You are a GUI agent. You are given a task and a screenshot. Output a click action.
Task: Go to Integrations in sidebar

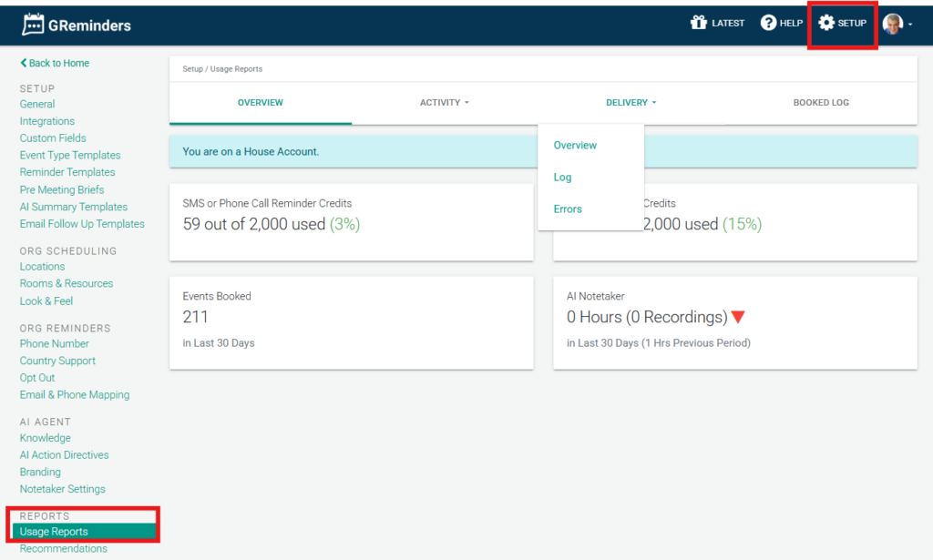tap(47, 121)
